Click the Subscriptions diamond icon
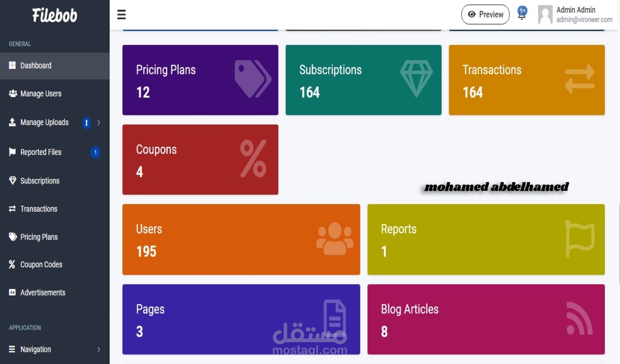 click(416, 79)
